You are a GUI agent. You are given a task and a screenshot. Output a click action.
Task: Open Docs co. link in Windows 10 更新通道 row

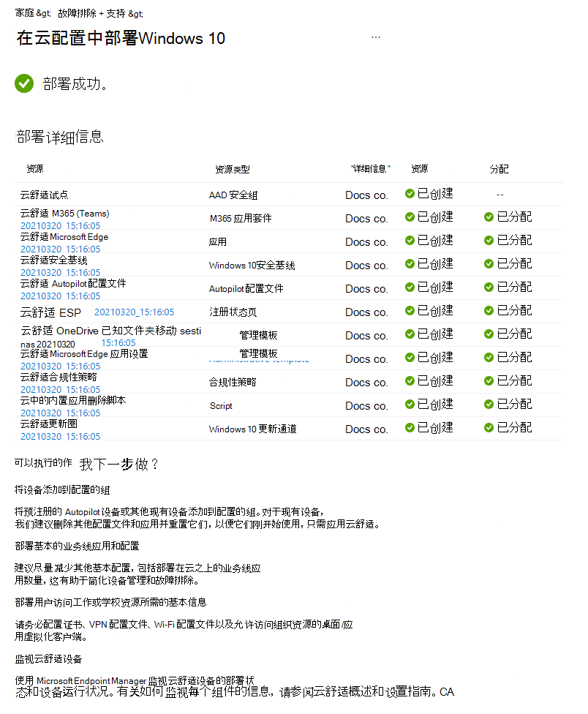[366, 429]
